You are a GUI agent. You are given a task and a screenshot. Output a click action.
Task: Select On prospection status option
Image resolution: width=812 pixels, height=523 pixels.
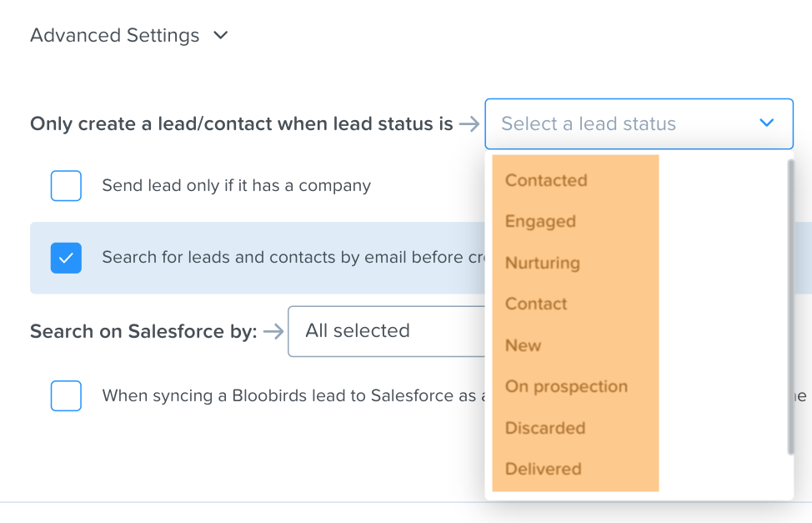coord(566,387)
